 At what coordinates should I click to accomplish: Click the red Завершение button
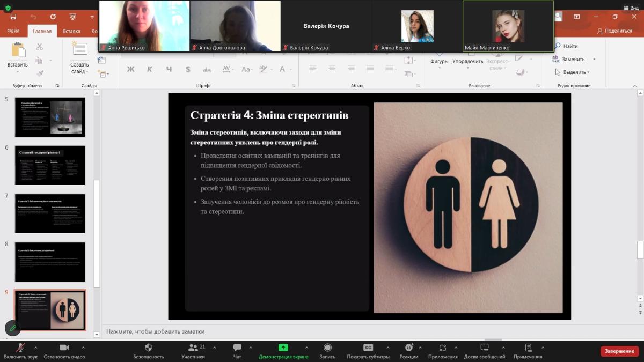click(x=619, y=351)
